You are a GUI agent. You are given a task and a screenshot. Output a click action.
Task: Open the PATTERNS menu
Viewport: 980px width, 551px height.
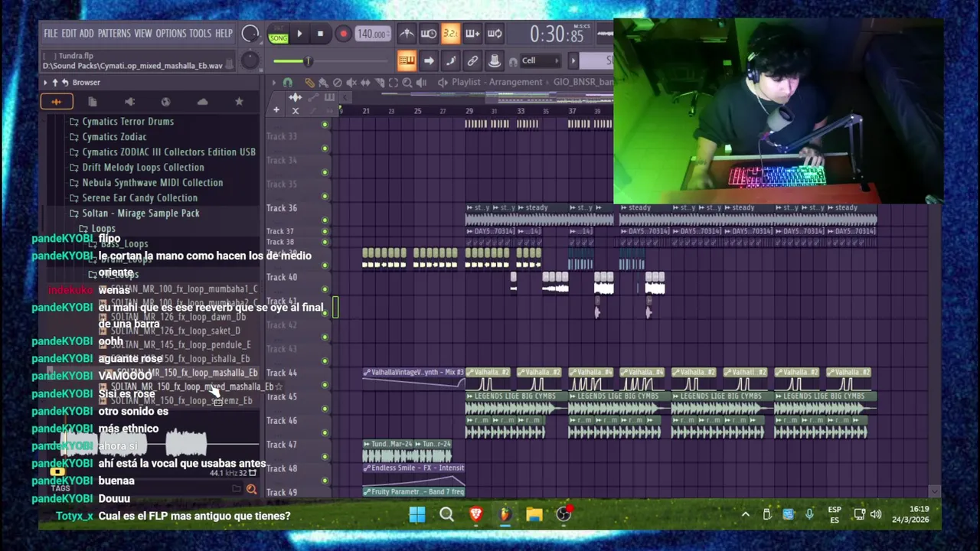(x=114, y=34)
